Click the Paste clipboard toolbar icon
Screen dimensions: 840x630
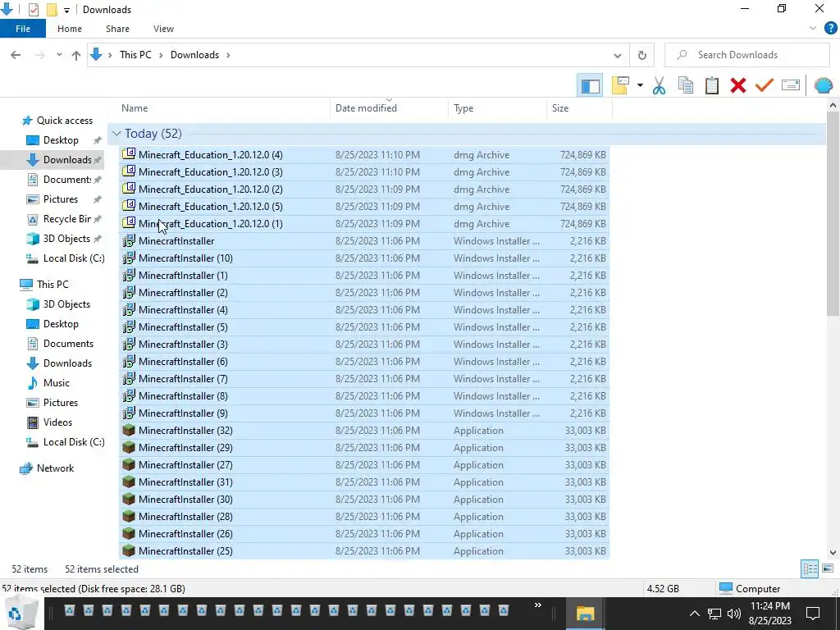tap(711, 85)
